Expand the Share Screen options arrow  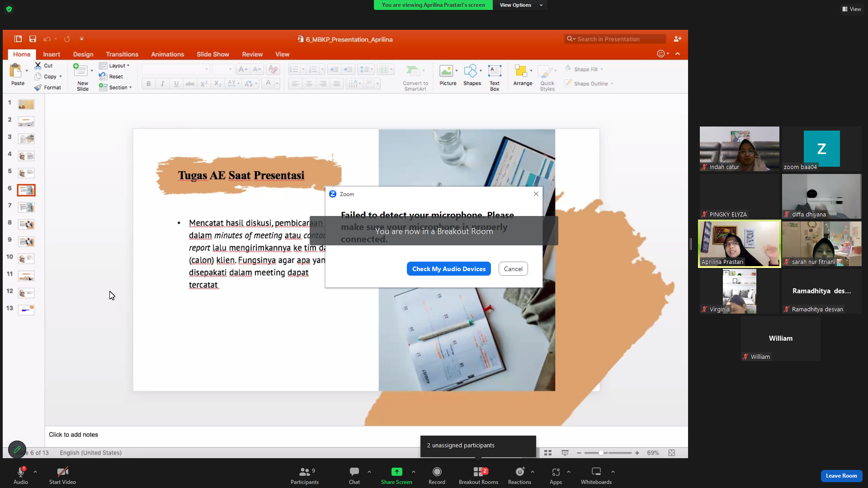414,472
